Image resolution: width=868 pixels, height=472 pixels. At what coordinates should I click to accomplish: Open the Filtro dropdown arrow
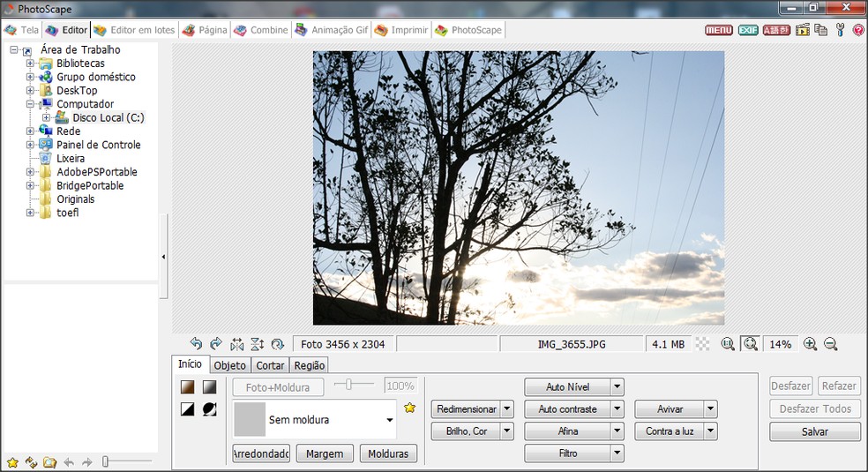click(617, 453)
